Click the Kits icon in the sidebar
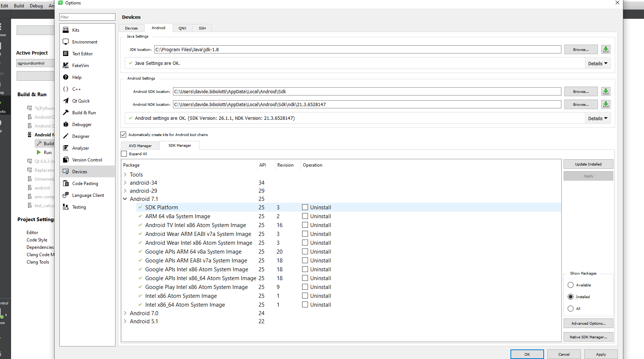This screenshot has height=359, width=644. click(66, 30)
